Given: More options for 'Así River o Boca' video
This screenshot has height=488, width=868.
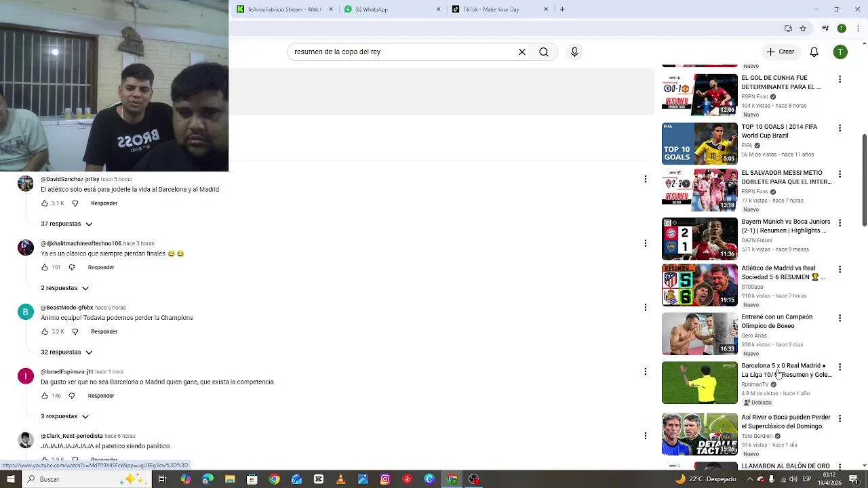Looking at the screenshot, I should point(840,418).
